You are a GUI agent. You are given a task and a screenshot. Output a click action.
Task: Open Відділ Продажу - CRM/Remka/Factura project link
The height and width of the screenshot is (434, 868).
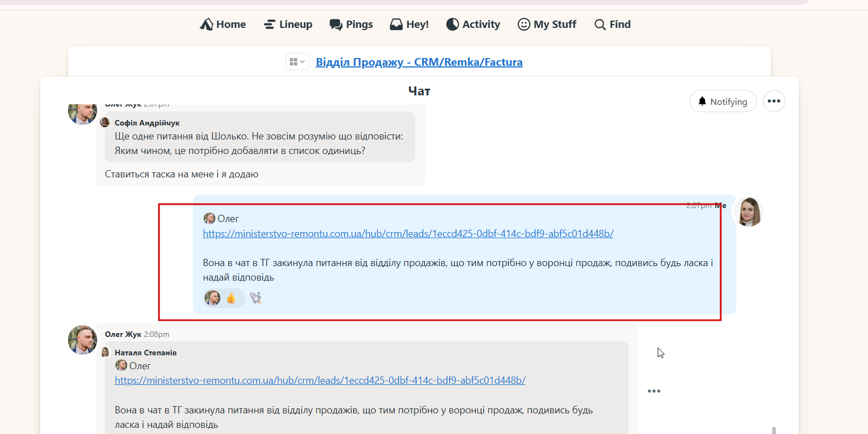[419, 62]
